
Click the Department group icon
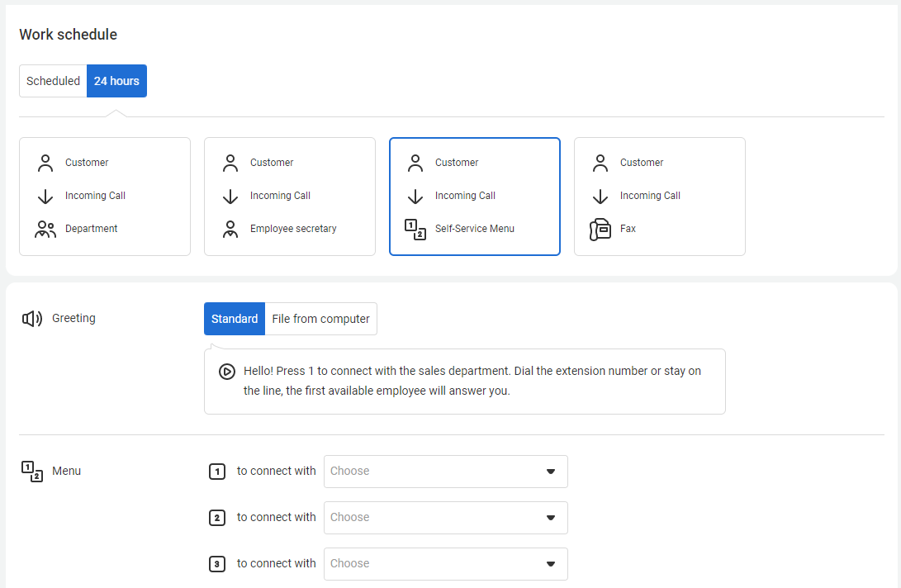click(x=45, y=229)
